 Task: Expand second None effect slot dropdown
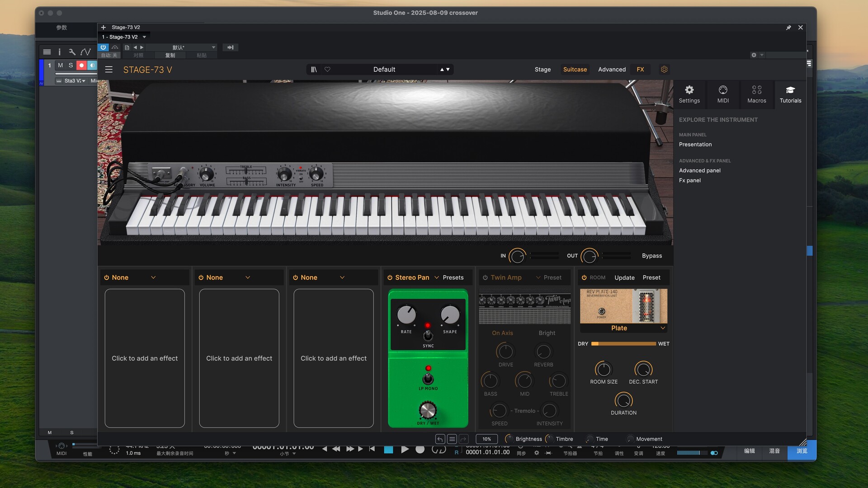(248, 278)
